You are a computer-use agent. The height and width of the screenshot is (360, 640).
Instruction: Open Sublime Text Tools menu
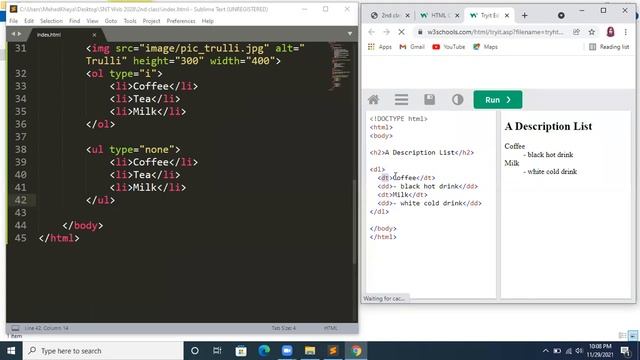[130, 21]
